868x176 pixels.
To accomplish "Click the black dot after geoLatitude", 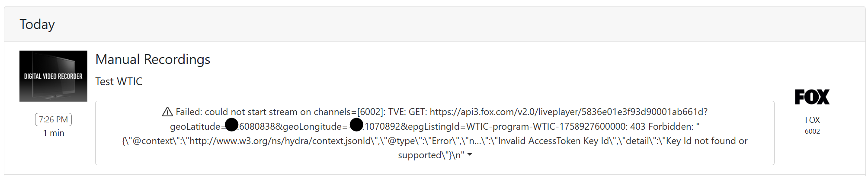I will (x=232, y=125).
